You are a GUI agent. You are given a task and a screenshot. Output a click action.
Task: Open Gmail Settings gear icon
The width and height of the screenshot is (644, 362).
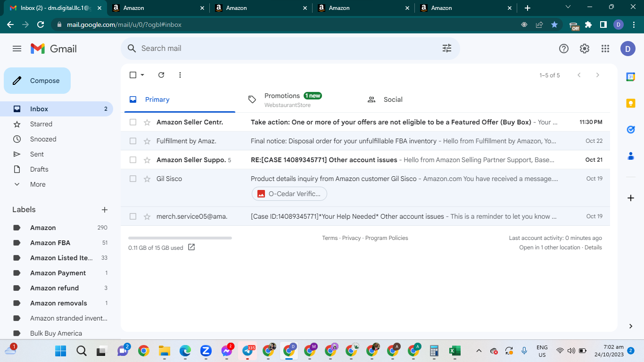point(585,49)
